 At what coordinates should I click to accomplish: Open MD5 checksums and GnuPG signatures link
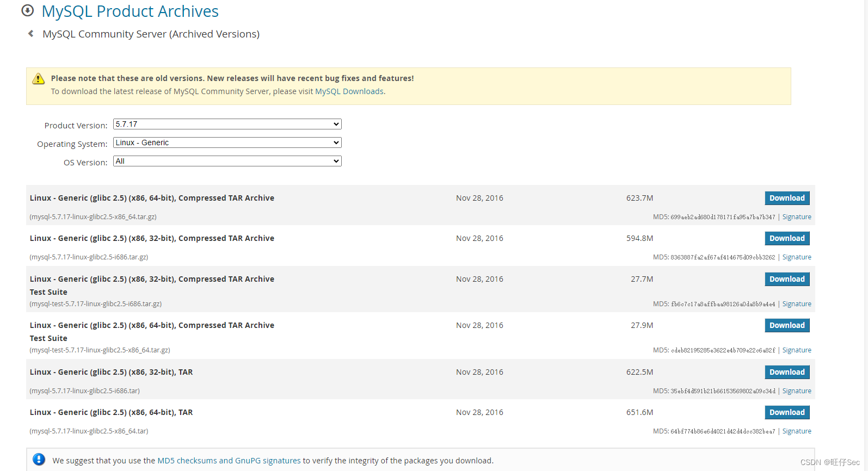pos(229,461)
